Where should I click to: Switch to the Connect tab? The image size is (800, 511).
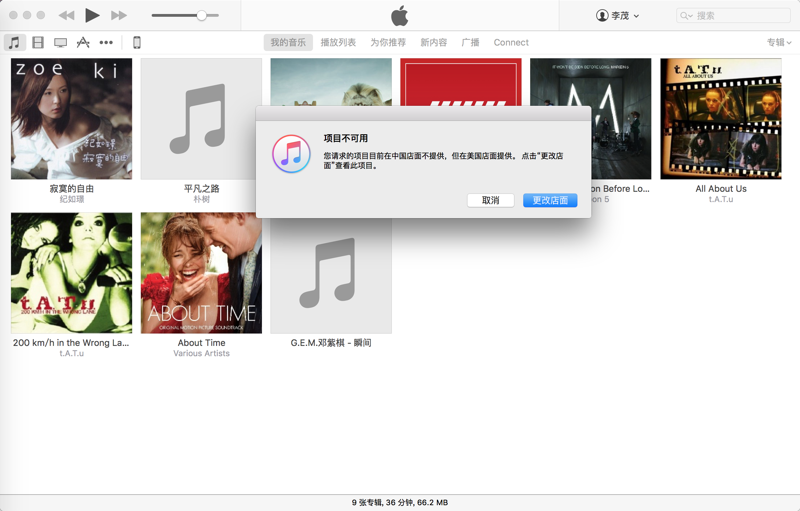click(x=511, y=42)
